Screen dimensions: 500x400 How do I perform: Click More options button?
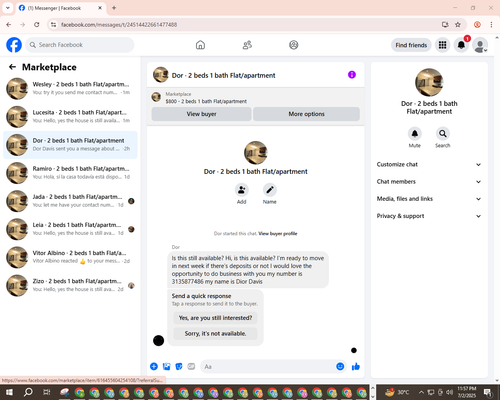coord(306,114)
